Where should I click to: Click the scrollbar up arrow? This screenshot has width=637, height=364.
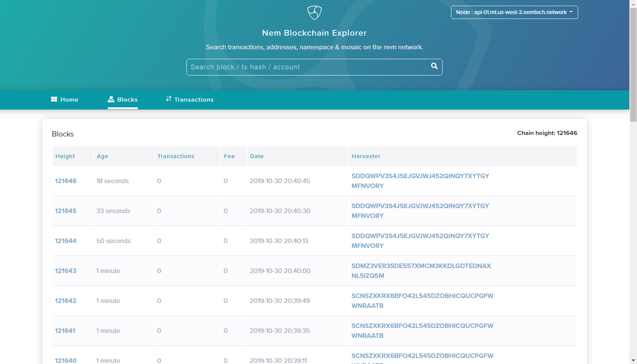(x=633, y=3)
